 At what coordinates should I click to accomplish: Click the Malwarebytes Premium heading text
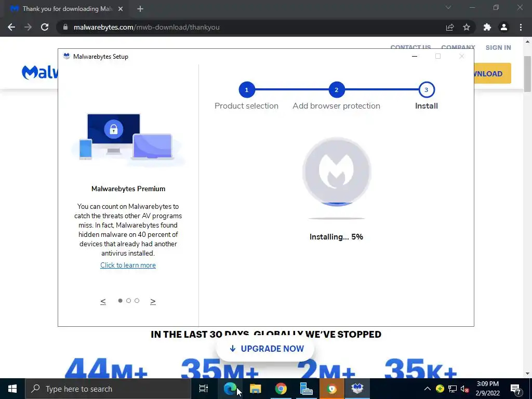coord(128,189)
